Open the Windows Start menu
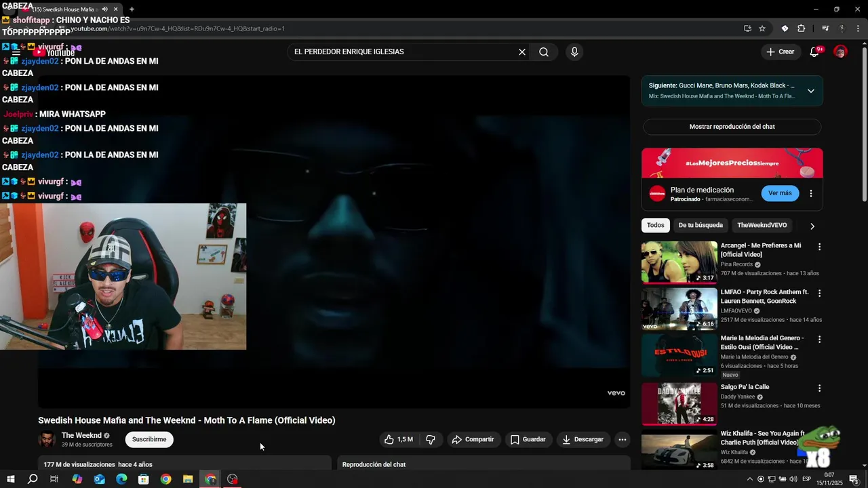Image resolution: width=868 pixels, height=488 pixels. click(x=10, y=479)
